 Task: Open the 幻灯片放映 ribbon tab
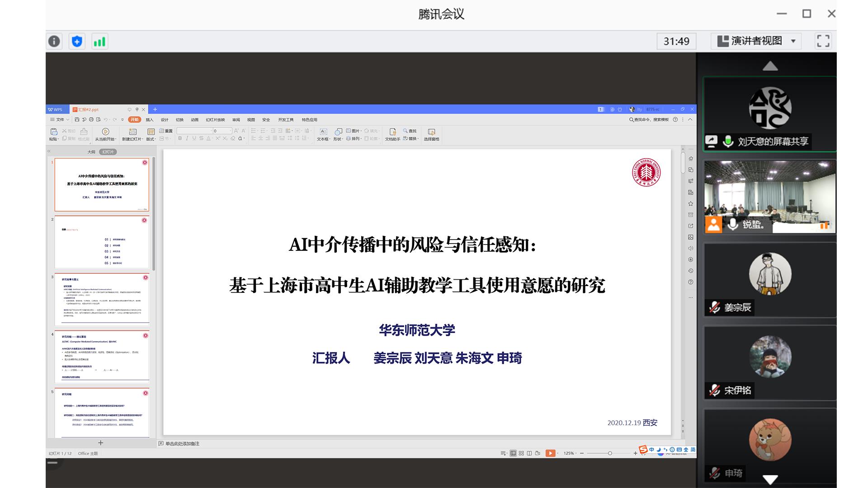click(x=215, y=120)
